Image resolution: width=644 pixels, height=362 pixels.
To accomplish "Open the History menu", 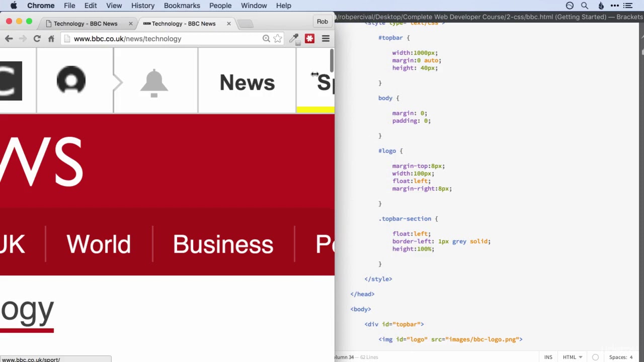I will click(143, 6).
